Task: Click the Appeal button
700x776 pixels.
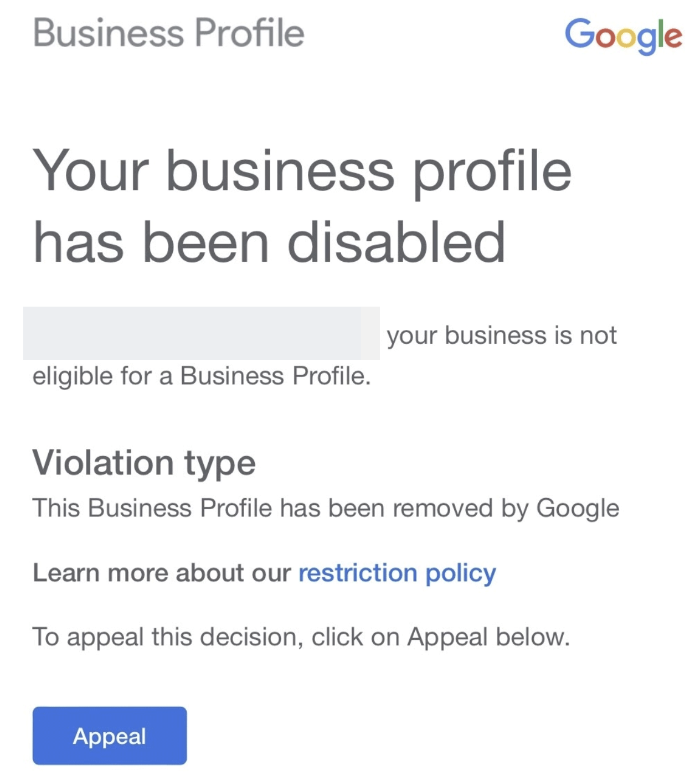Action: click(x=109, y=736)
